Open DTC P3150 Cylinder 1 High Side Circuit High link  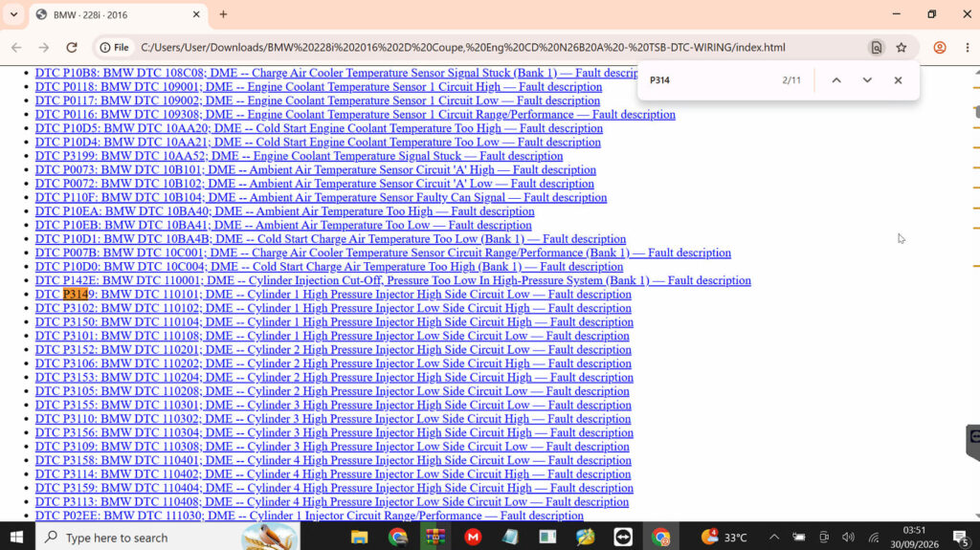coord(334,322)
